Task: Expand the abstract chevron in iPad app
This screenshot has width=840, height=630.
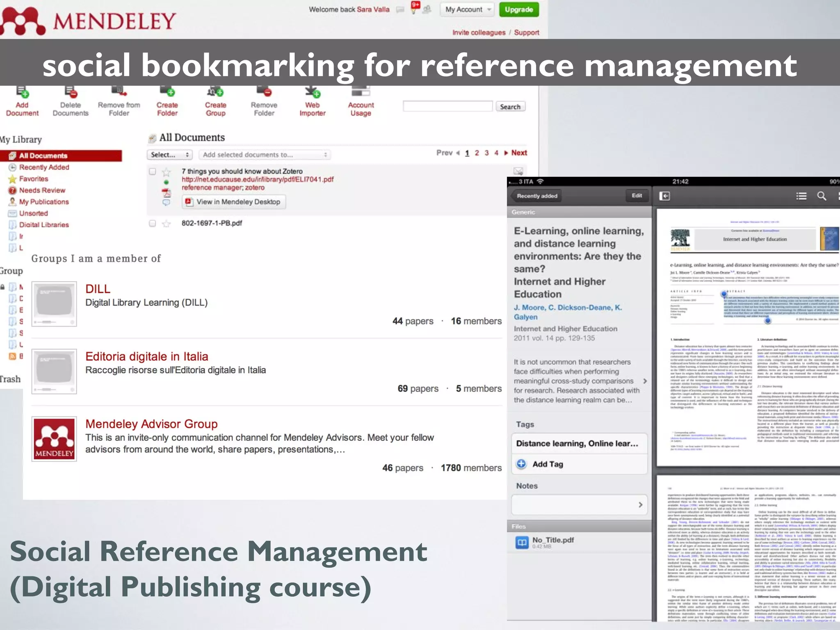Action: click(645, 381)
